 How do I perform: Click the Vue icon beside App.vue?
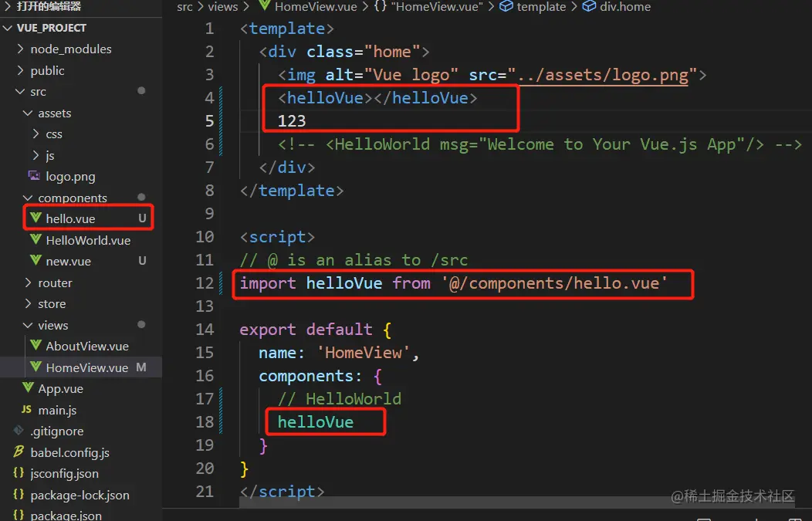click(28, 388)
